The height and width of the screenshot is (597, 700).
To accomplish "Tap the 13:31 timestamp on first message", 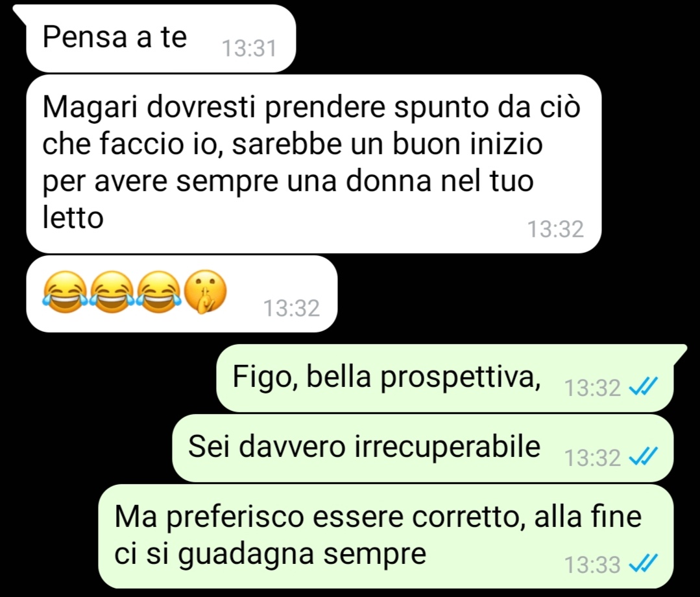I will click(250, 49).
